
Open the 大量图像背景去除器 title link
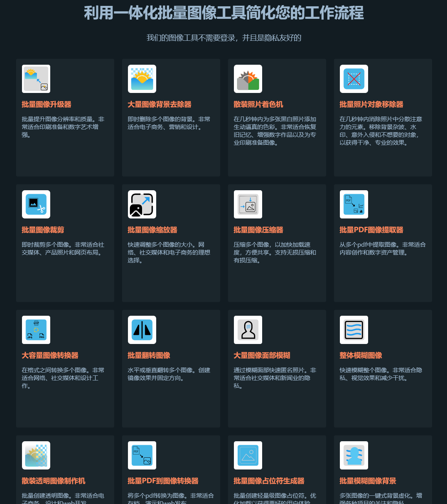(160, 104)
